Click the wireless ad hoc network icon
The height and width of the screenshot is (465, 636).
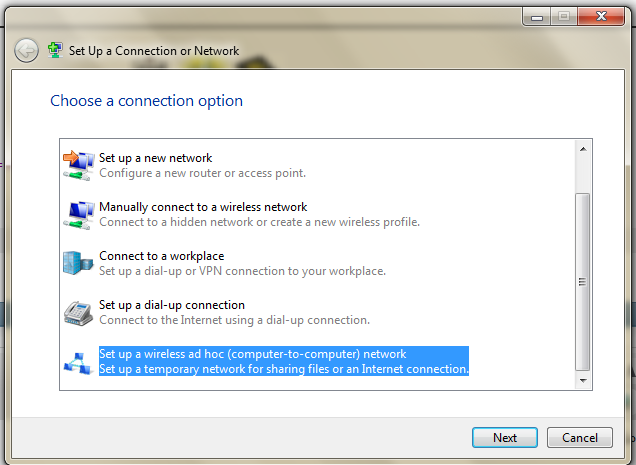tap(78, 361)
